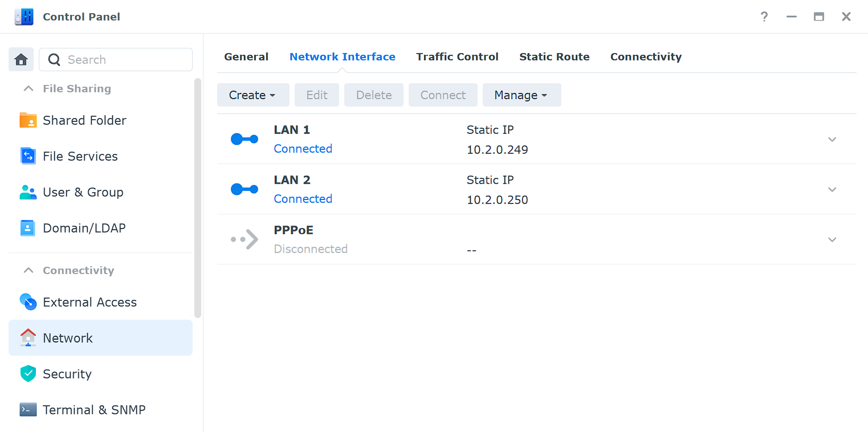Open the Manage dropdown menu
Screen dimensions: 868x432
(x=521, y=95)
